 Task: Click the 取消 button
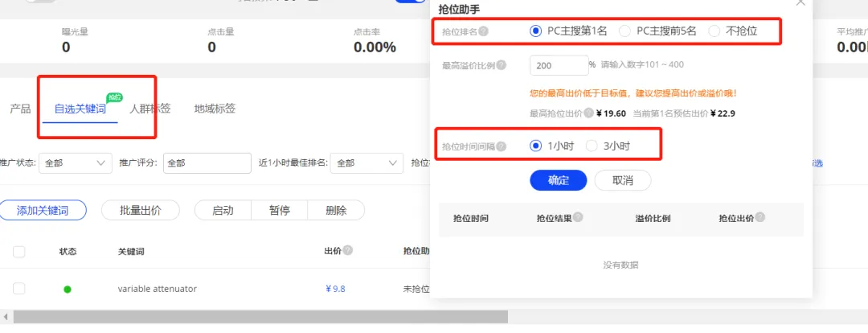(623, 180)
